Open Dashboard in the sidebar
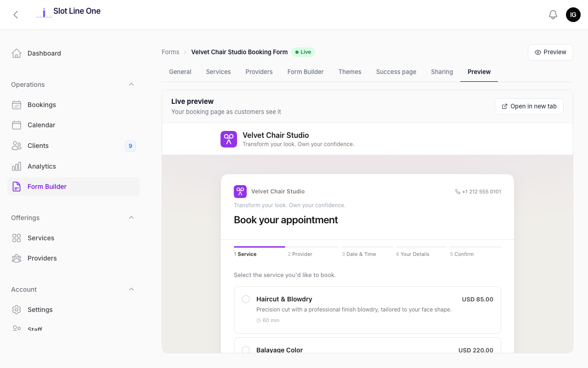588x368 pixels. coord(73,53)
